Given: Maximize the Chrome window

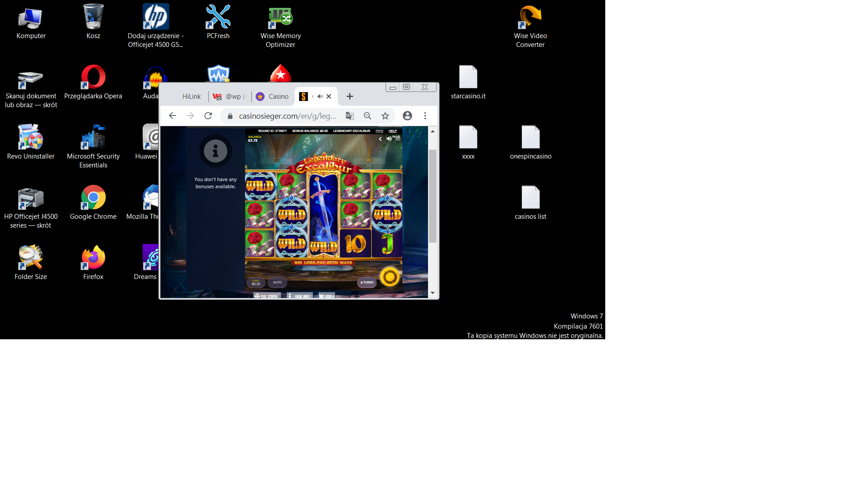Looking at the screenshot, I should [x=406, y=87].
